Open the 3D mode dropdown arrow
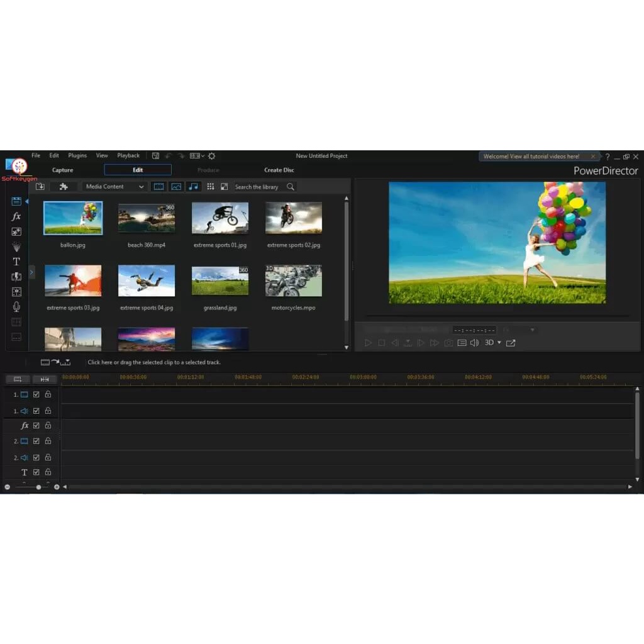Image resolution: width=644 pixels, height=644 pixels. pos(499,343)
